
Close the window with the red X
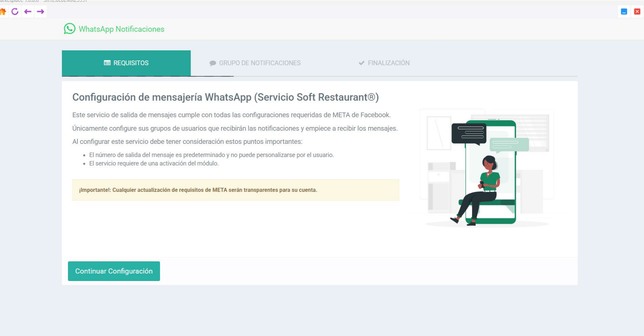click(637, 12)
